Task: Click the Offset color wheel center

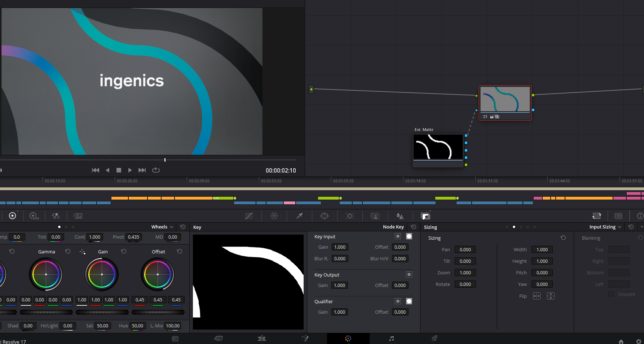Action: (x=158, y=274)
